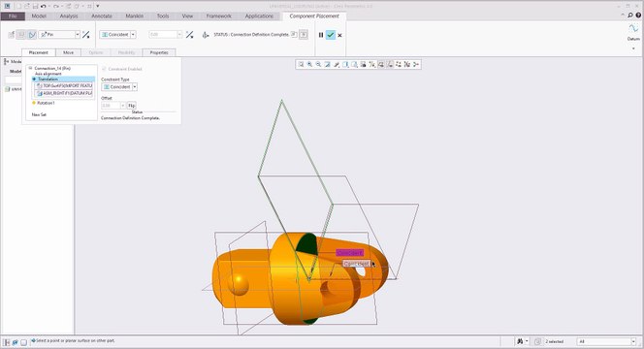This screenshot has width=644, height=349.
Task: Click the Zoom In icon
Action: point(309,64)
